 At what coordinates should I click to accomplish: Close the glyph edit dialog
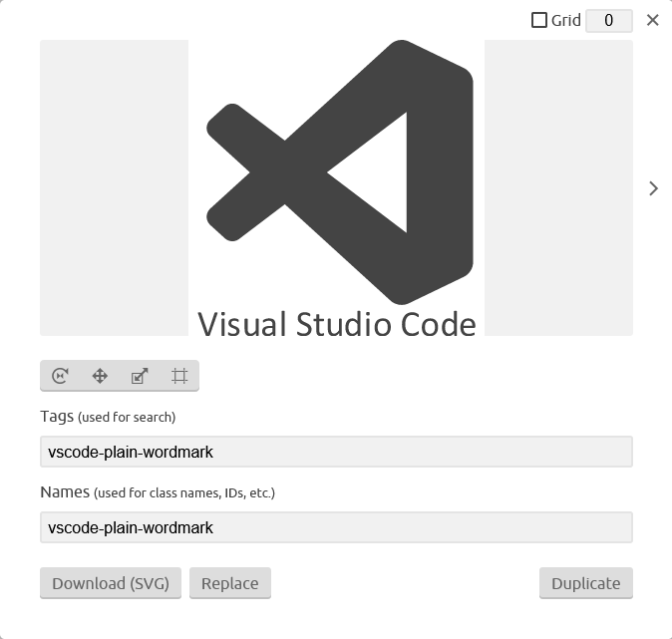click(652, 20)
